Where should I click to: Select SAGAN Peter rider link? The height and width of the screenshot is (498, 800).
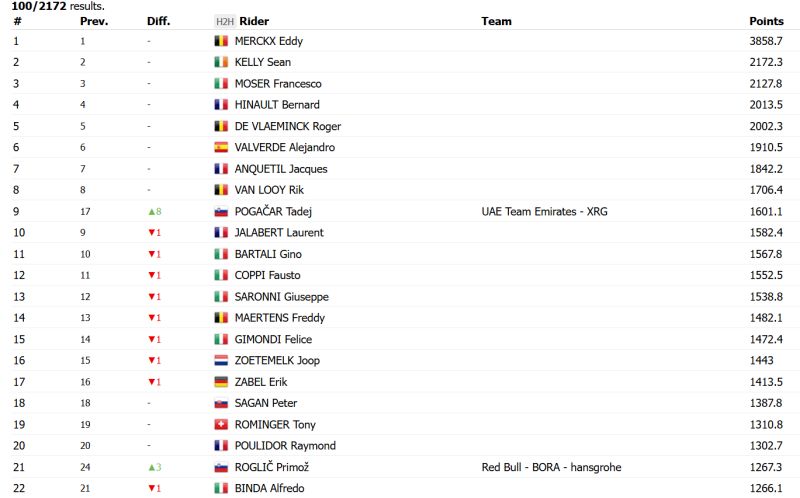point(265,403)
